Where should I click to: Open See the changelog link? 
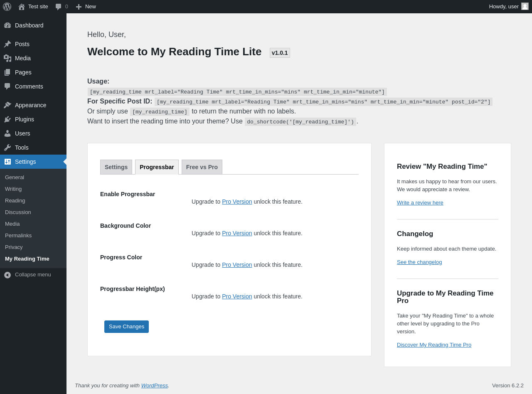pyautogui.click(x=419, y=262)
